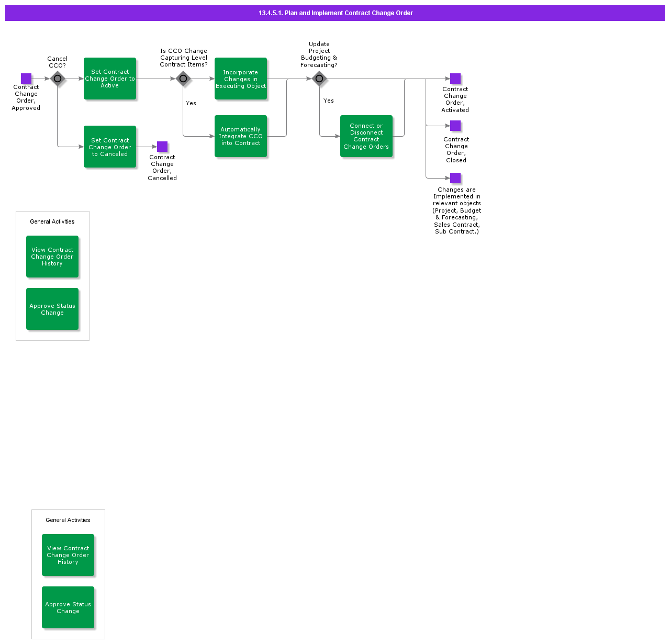This screenshot has height=644, width=670.
Task: Open Set Contract Change Order to Active
Action: [x=110, y=79]
